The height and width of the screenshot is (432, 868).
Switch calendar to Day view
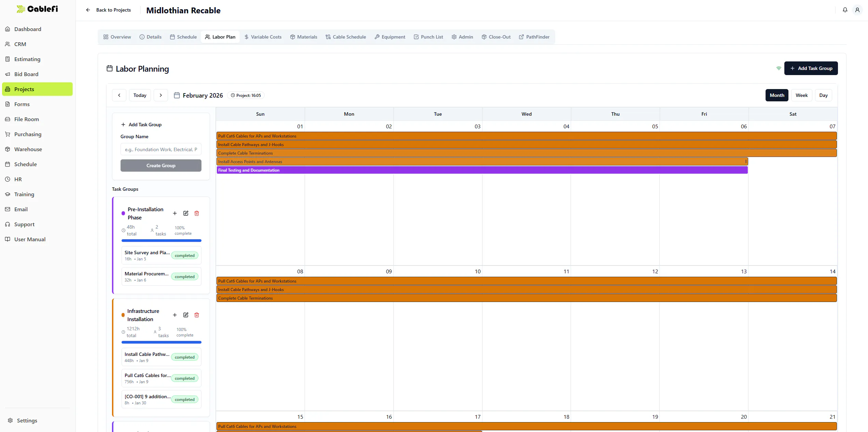click(x=823, y=95)
